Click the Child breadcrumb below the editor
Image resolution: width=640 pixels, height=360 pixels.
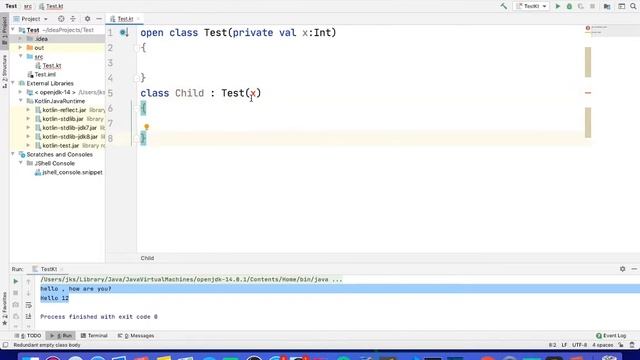(x=147, y=258)
